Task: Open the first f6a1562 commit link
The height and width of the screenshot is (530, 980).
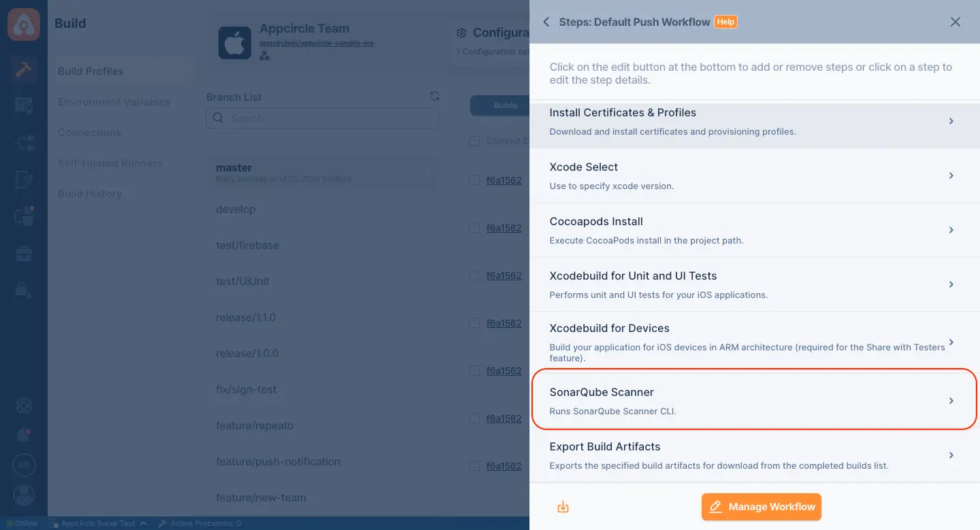Action: coord(504,180)
